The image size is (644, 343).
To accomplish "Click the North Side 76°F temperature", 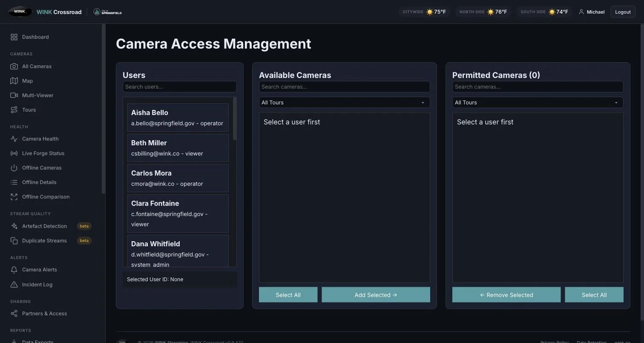I will (x=501, y=12).
